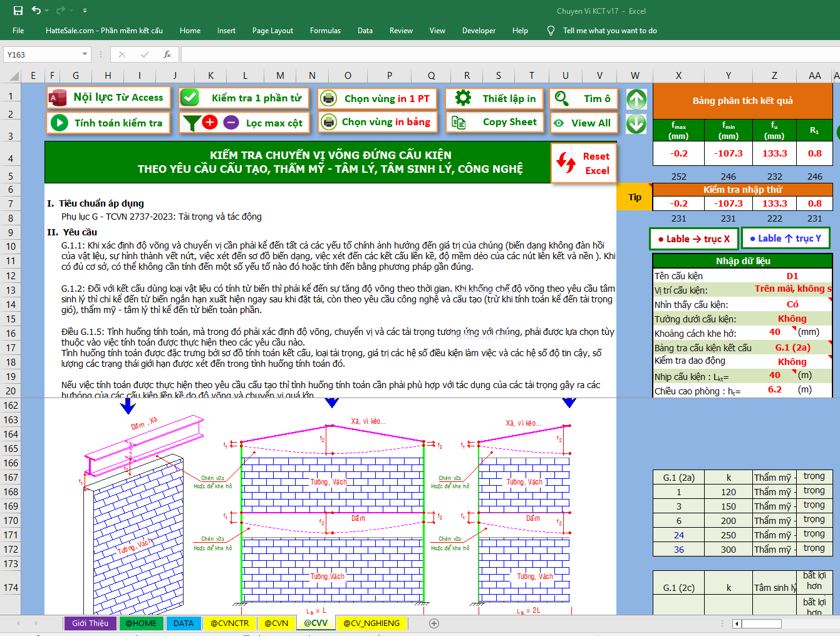Click the Undo arrow icon
Image resolution: width=840 pixels, height=636 pixels.
(x=36, y=10)
